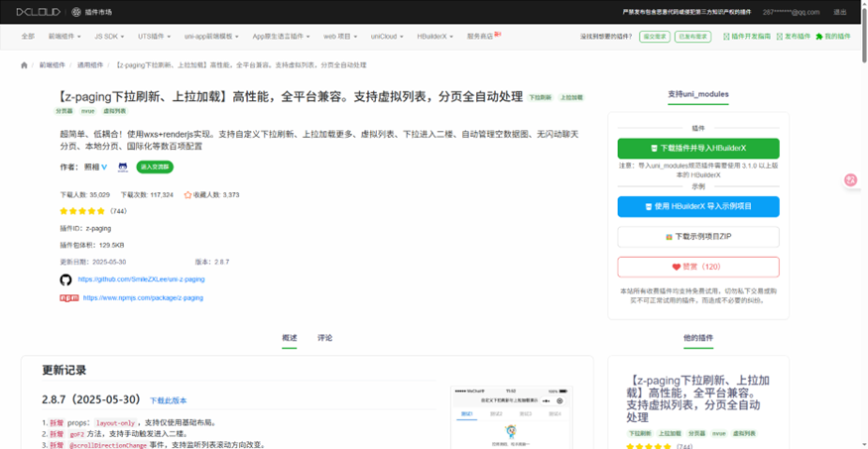868x449 pixels.
Task: Open the GitHub uni-z-paging repository link
Action: [x=141, y=280]
